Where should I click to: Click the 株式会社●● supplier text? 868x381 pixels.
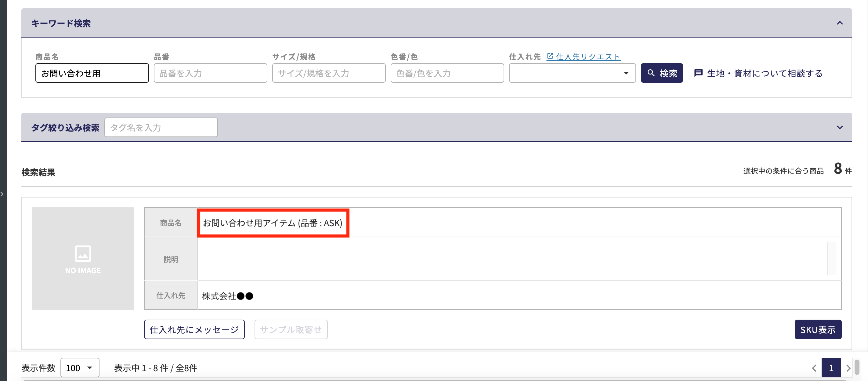tap(227, 296)
